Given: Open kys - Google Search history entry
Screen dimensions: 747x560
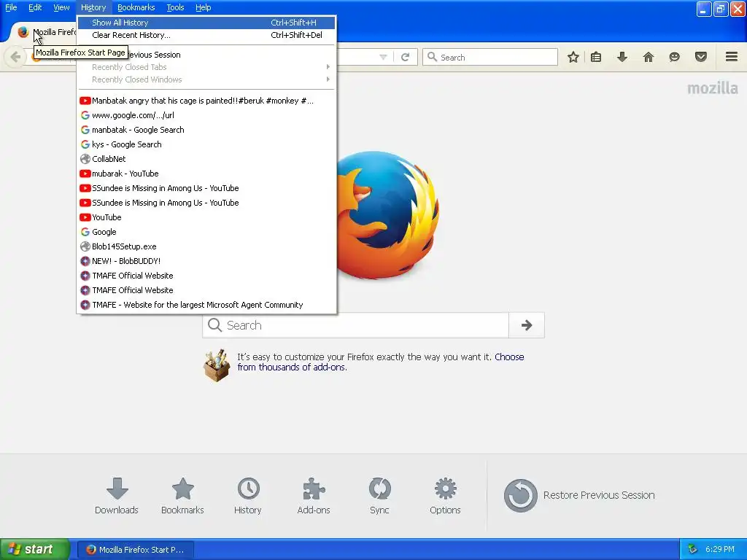Looking at the screenshot, I should [x=206, y=144].
